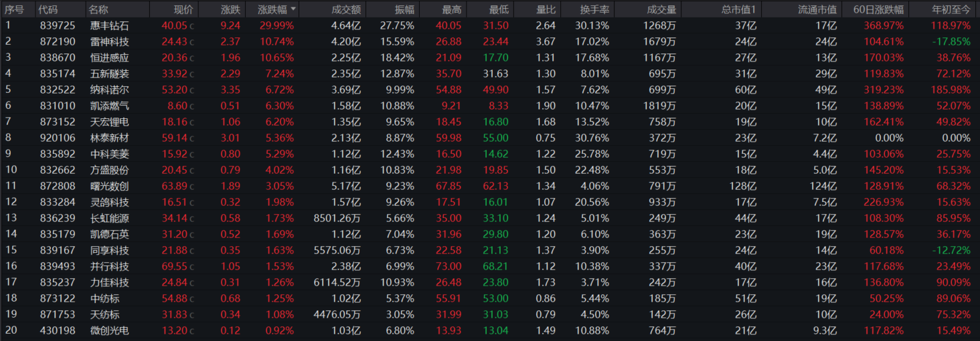
Task: Sort by the 成交量 column header
Action: pos(661,9)
